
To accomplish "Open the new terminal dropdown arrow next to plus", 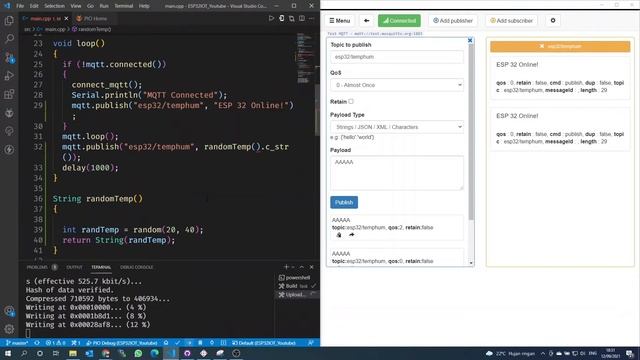I will pos(293,267).
